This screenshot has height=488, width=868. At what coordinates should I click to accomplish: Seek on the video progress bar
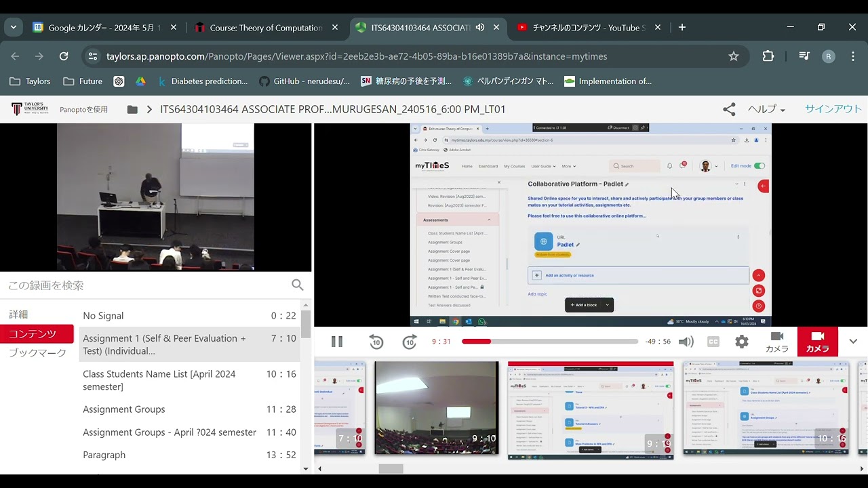pyautogui.click(x=550, y=342)
